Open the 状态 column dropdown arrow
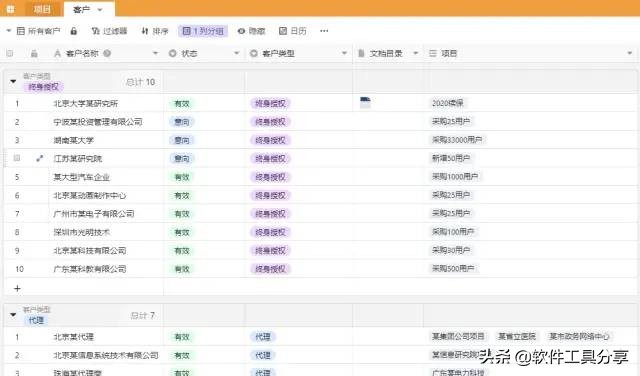The height and width of the screenshot is (376, 640). click(x=236, y=53)
